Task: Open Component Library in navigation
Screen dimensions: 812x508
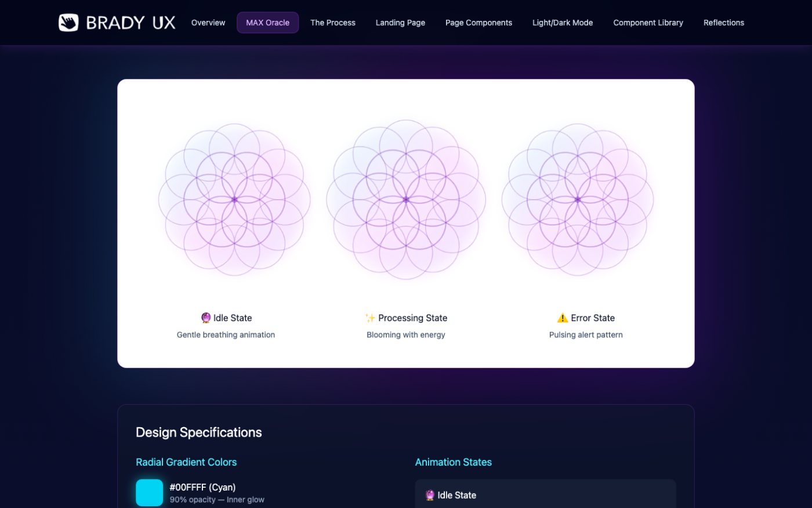Action: point(648,23)
